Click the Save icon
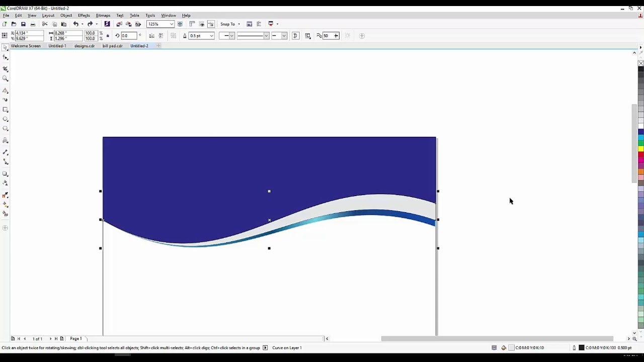The width and height of the screenshot is (644, 362). (x=23, y=24)
